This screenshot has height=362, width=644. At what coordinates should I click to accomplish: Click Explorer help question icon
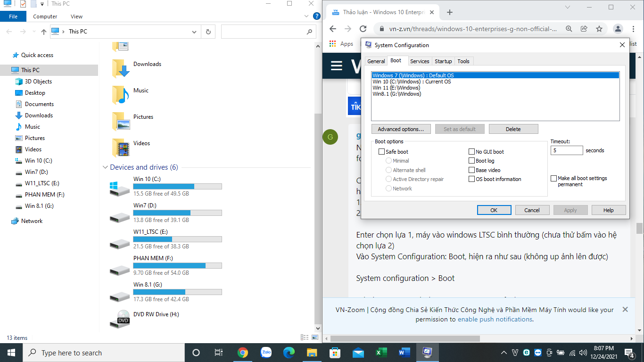point(317,16)
